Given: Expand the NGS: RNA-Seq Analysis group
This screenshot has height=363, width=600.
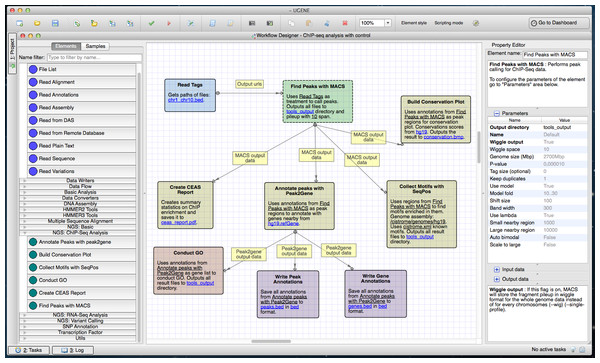Looking at the screenshot, I should pyautogui.click(x=78, y=315).
